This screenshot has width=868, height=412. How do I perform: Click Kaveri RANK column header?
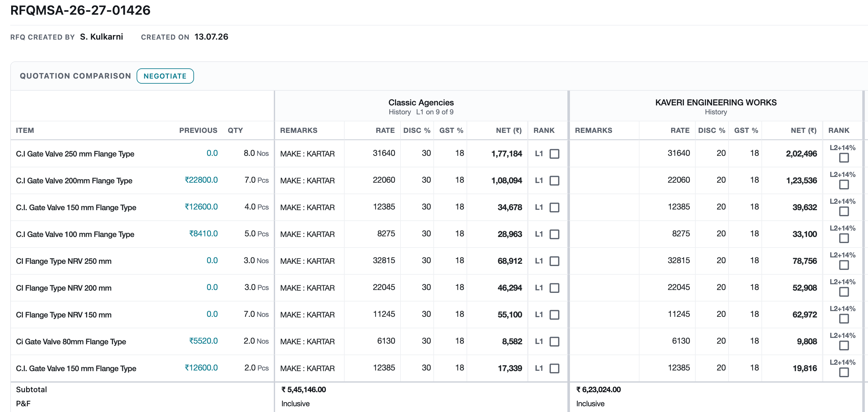(x=839, y=131)
